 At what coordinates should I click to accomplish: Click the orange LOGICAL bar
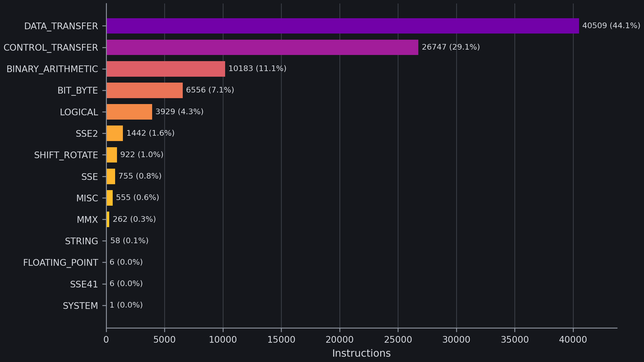(129, 112)
